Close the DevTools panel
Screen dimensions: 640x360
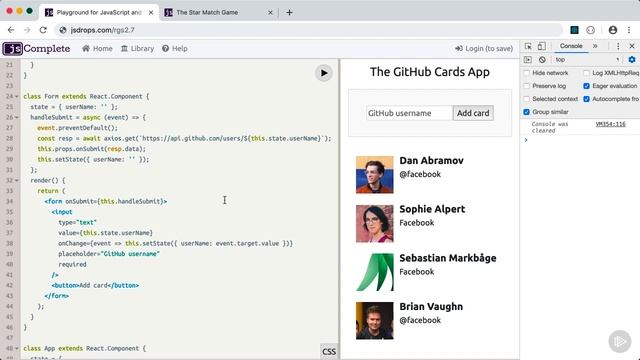pyautogui.click(x=632, y=46)
